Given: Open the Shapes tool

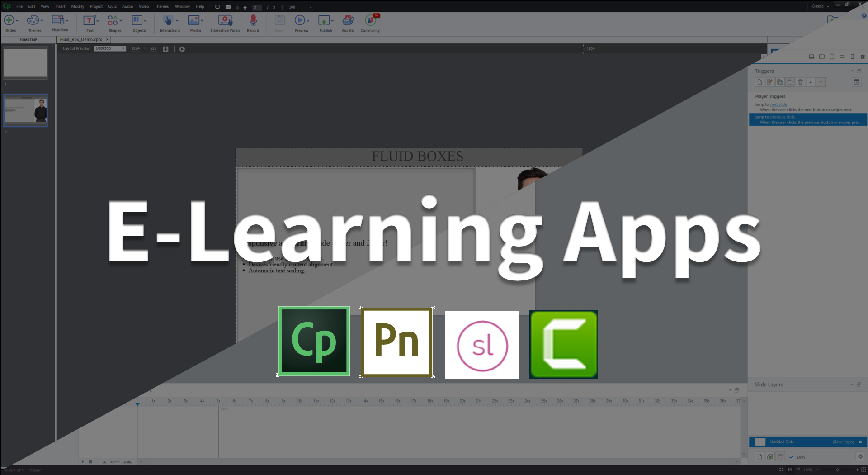Looking at the screenshot, I should coord(113,20).
